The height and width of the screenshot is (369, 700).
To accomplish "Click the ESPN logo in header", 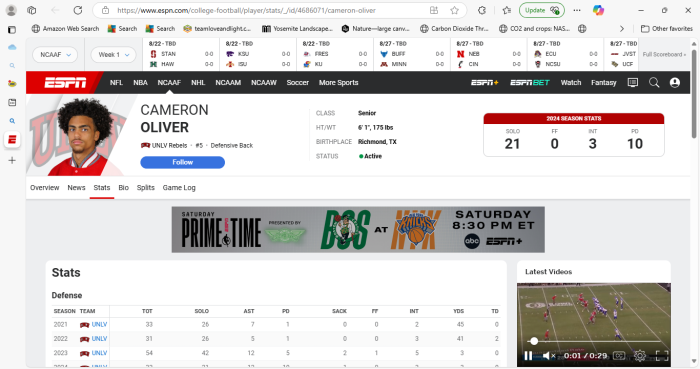I will pyautogui.click(x=65, y=83).
